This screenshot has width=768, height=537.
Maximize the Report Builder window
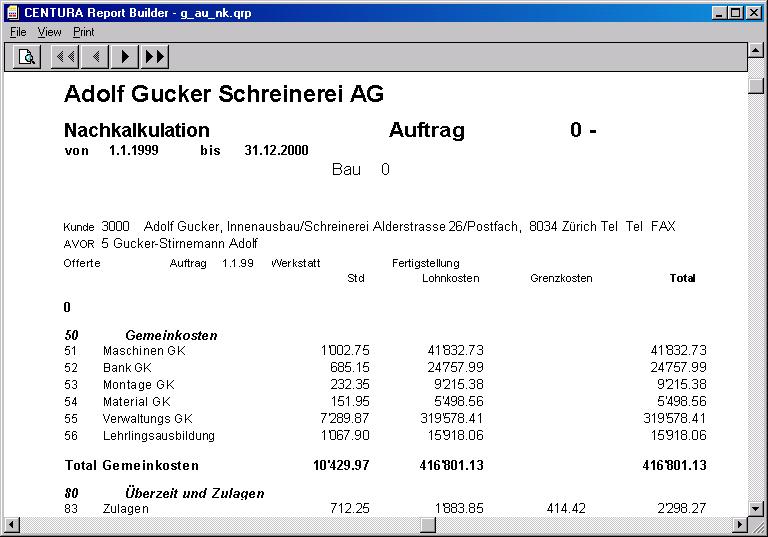pos(735,13)
